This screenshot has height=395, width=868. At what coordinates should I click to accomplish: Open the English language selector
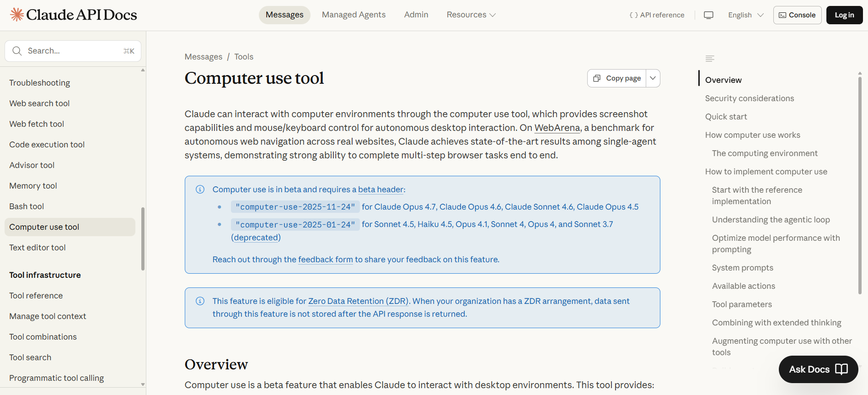click(746, 15)
